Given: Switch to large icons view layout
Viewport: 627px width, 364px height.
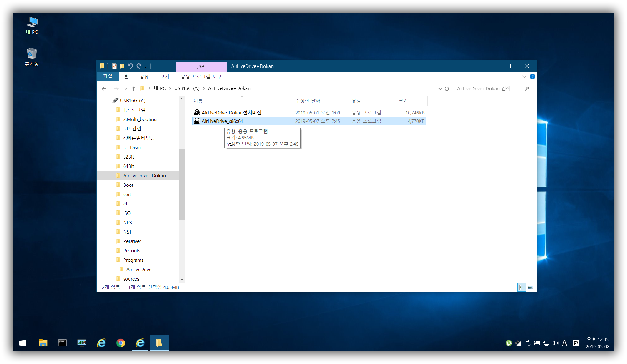Looking at the screenshot, I should click(531, 287).
